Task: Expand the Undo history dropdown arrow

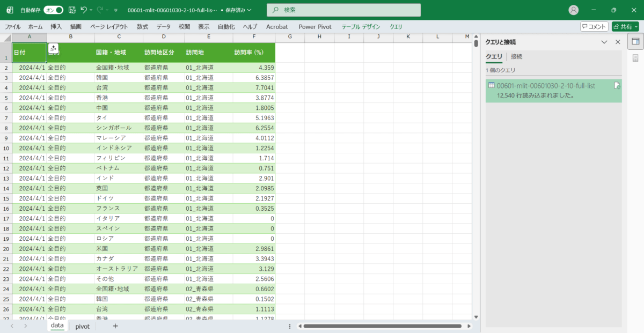Action: (91, 10)
